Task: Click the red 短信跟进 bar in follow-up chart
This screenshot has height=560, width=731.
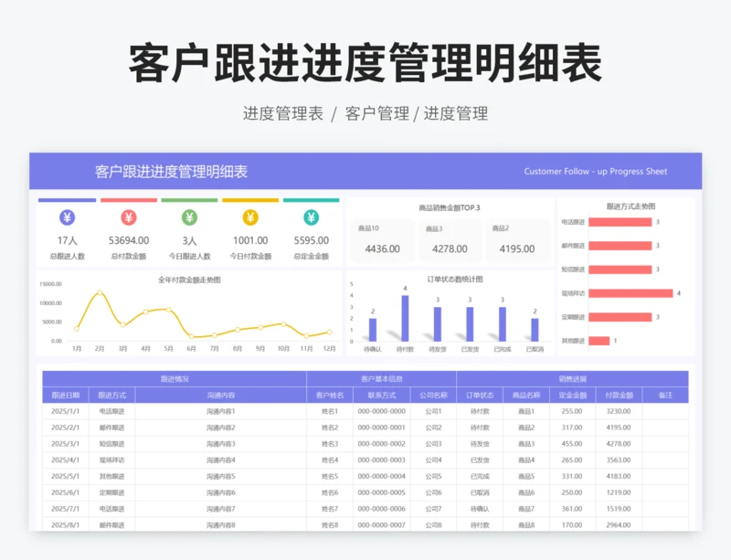Action: coord(620,269)
